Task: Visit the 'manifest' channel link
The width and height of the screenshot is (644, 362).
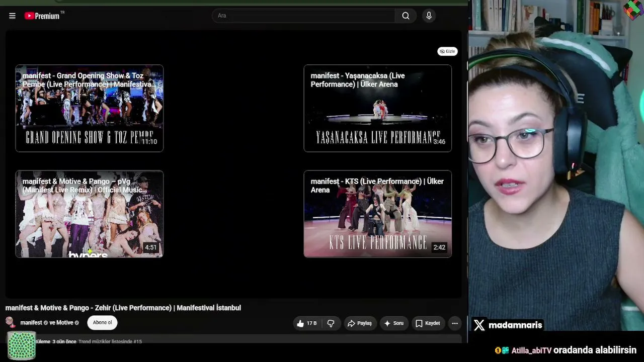Action: (x=31, y=323)
